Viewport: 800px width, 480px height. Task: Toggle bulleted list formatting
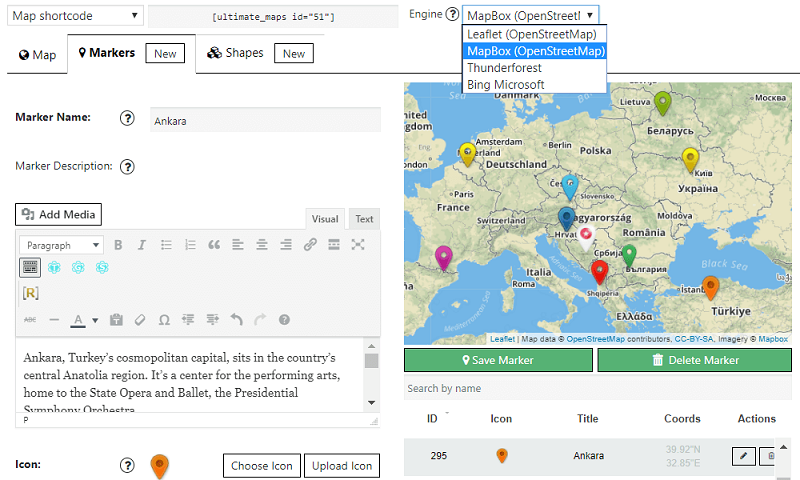(166, 245)
